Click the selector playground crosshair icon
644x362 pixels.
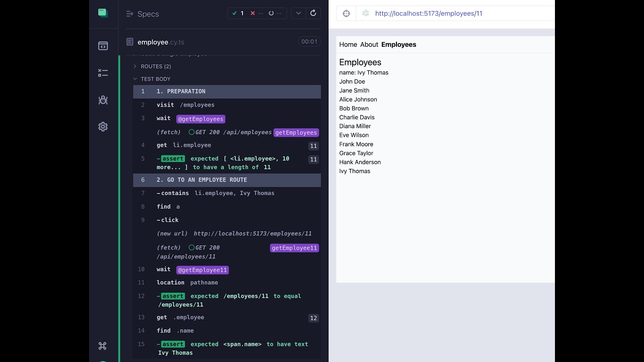346,14
